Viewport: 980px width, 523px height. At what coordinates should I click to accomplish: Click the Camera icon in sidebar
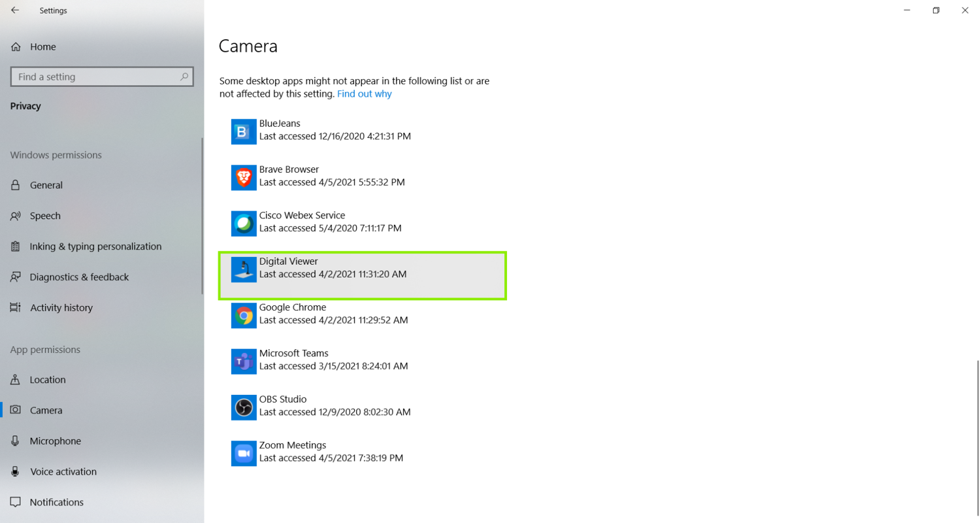(15, 410)
